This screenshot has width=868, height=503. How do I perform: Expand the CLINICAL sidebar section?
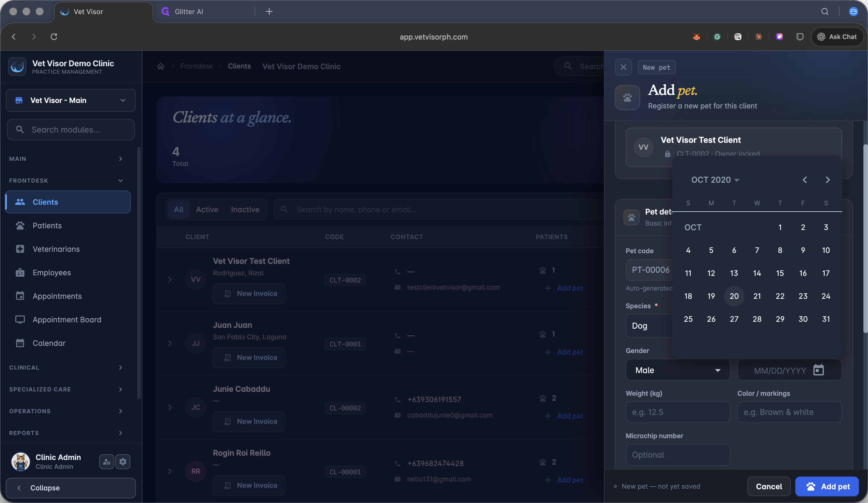[66, 368]
